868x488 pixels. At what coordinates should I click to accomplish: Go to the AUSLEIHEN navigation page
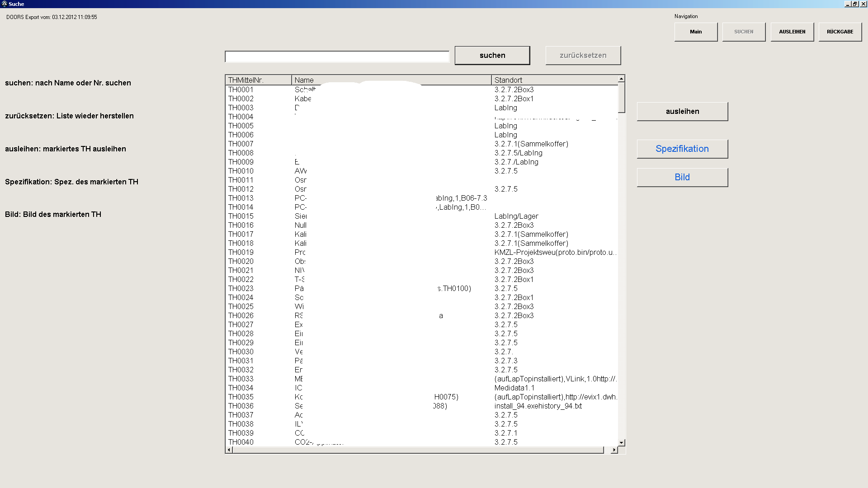click(x=792, y=32)
